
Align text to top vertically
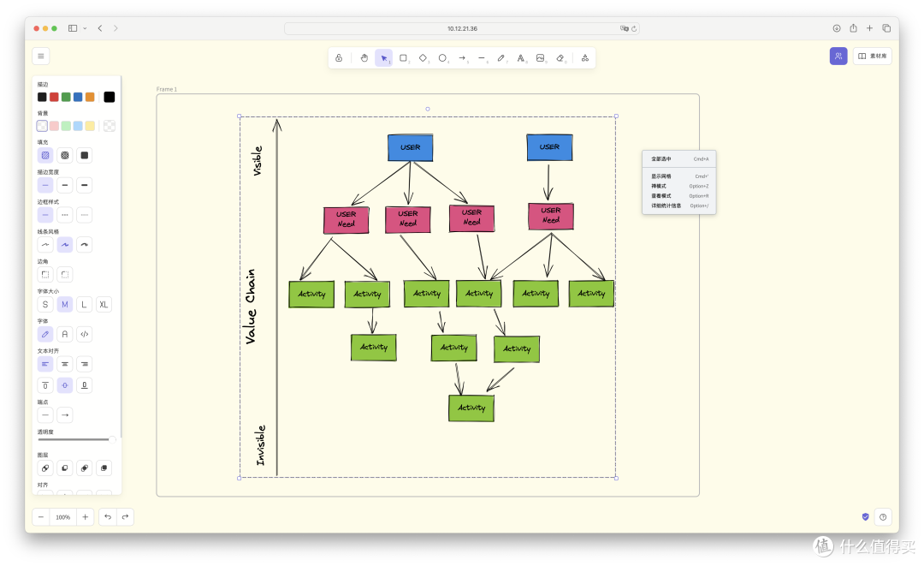pos(45,385)
